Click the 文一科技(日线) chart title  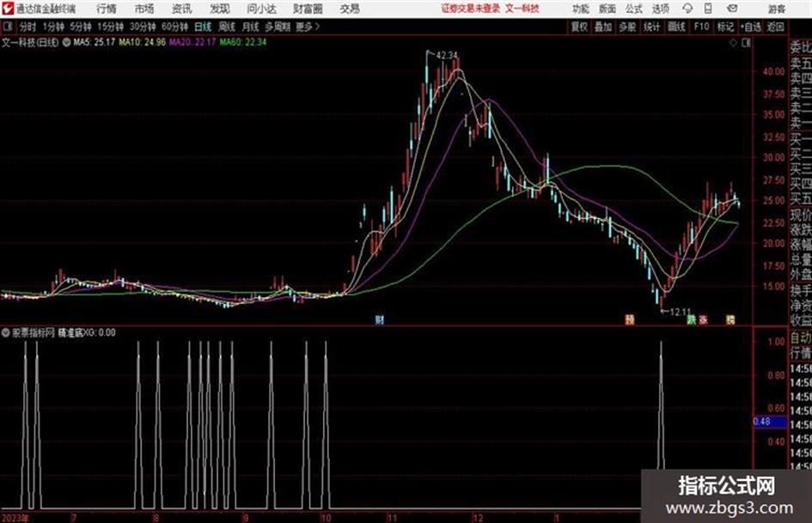[x=31, y=42]
